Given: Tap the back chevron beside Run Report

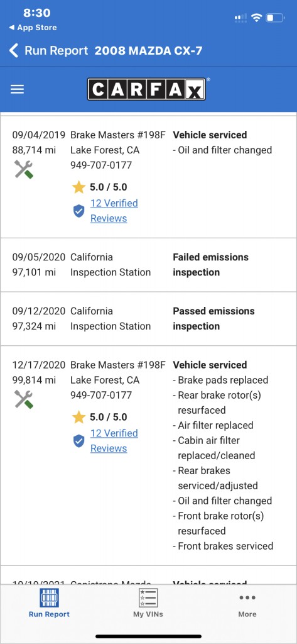Looking at the screenshot, I should [14, 51].
